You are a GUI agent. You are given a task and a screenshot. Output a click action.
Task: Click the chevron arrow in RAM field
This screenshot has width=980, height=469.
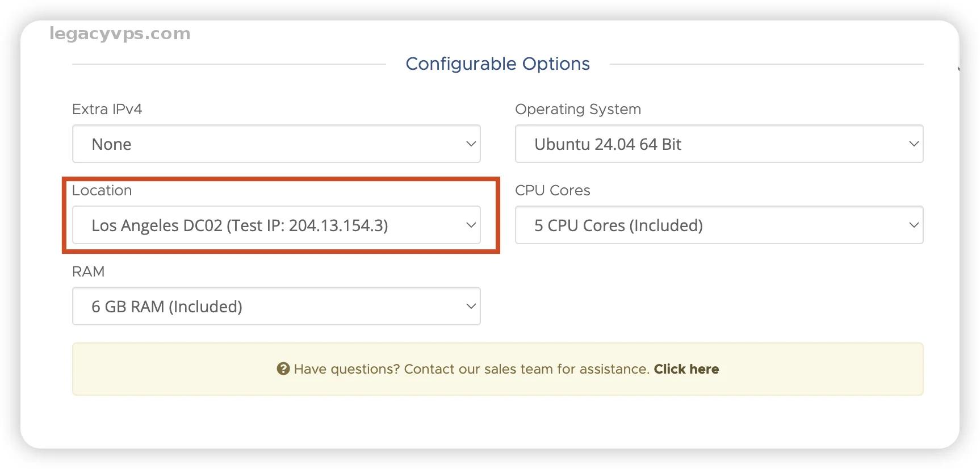click(471, 307)
